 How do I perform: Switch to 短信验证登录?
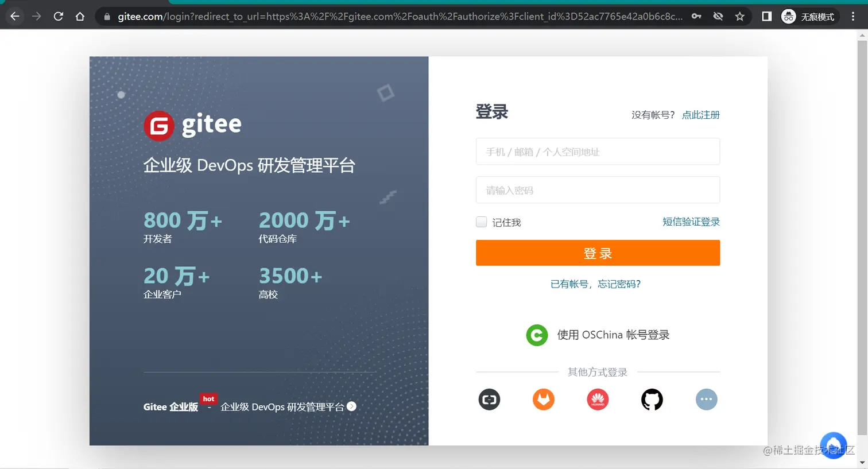[691, 222]
